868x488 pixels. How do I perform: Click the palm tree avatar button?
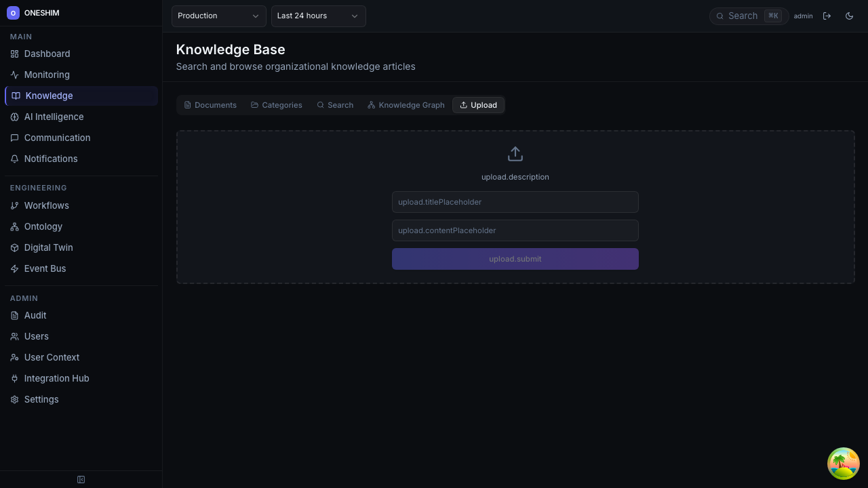point(843,464)
